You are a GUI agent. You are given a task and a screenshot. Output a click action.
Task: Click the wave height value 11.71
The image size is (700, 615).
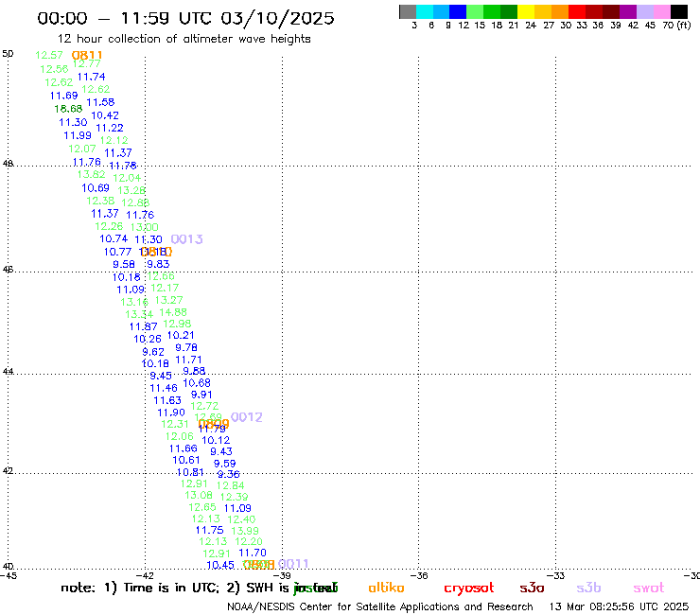pos(188,360)
